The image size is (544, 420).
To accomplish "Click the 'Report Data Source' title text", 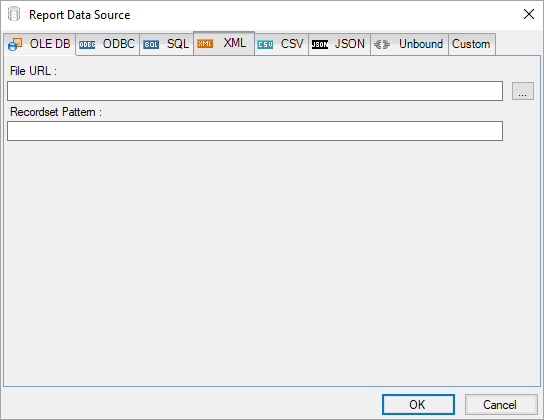I will pos(79,15).
